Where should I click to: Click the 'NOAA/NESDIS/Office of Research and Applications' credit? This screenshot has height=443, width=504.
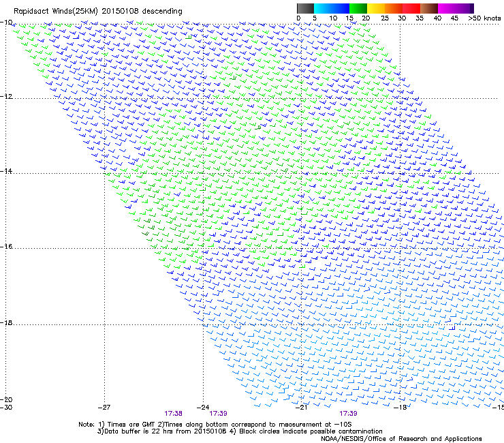pyautogui.click(x=401, y=439)
